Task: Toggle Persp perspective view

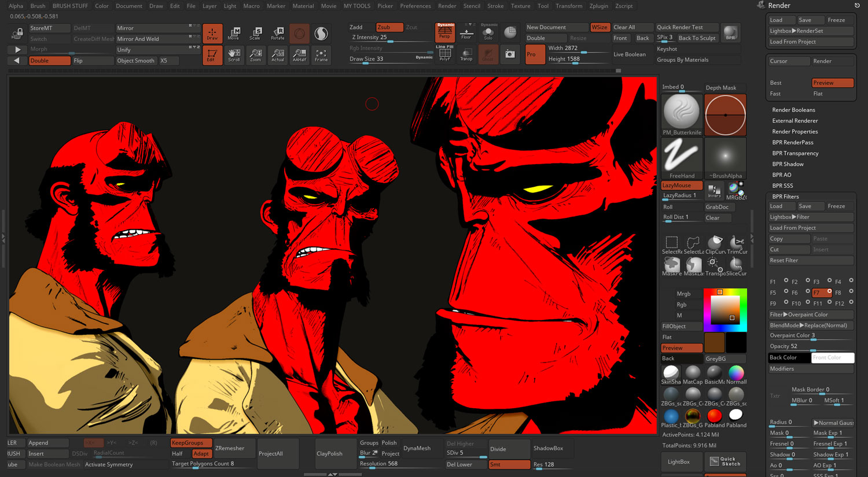Action: (444, 33)
